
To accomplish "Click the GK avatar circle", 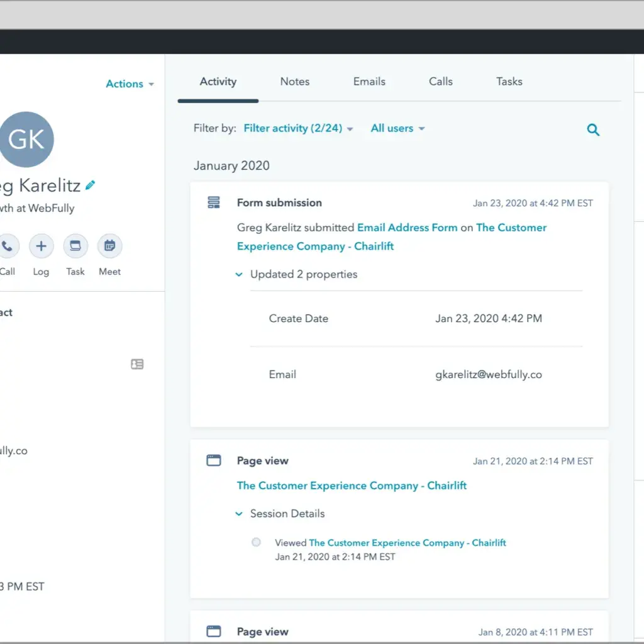I will point(26,139).
